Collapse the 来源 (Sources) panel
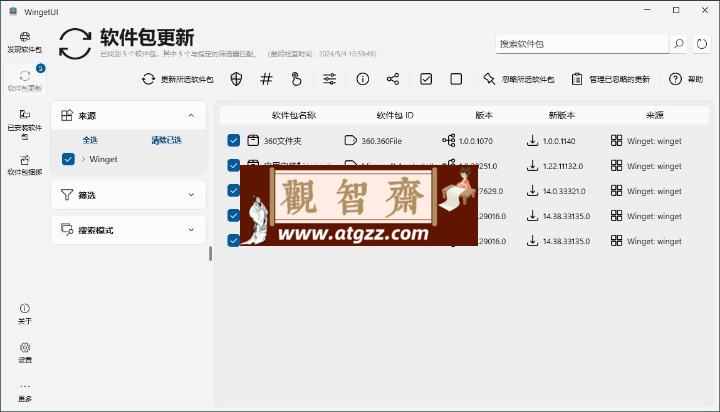This screenshot has width=720, height=412. point(191,115)
